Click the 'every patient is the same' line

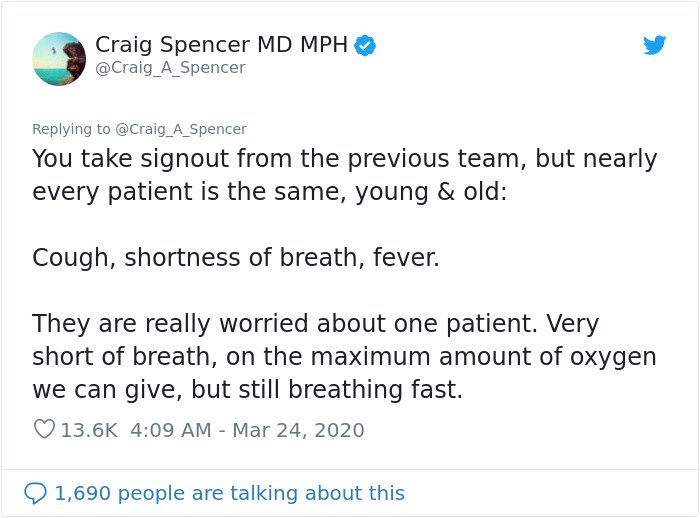pos(270,192)
